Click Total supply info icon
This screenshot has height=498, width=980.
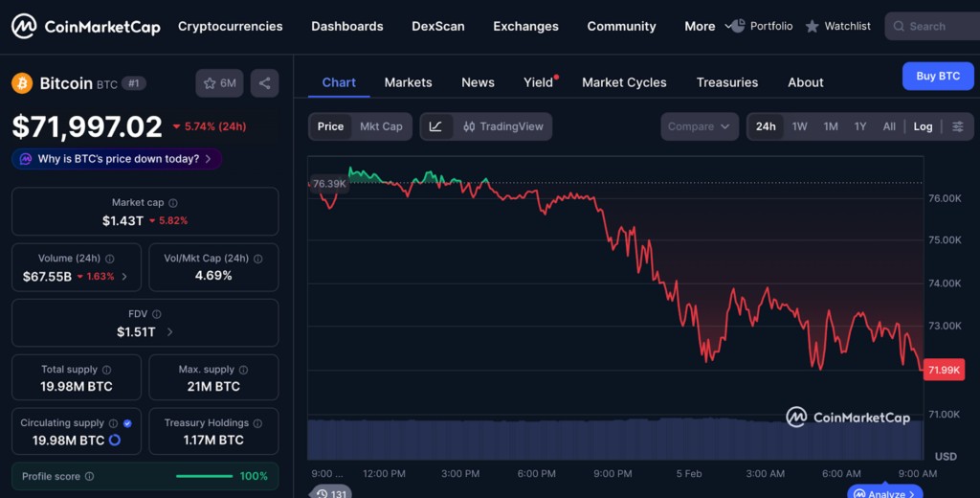point(107,370)
